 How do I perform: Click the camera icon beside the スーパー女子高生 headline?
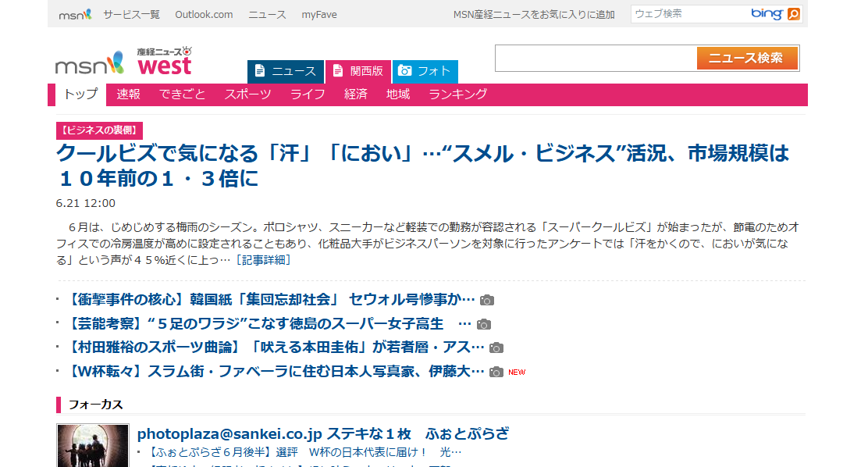(486, 323)
